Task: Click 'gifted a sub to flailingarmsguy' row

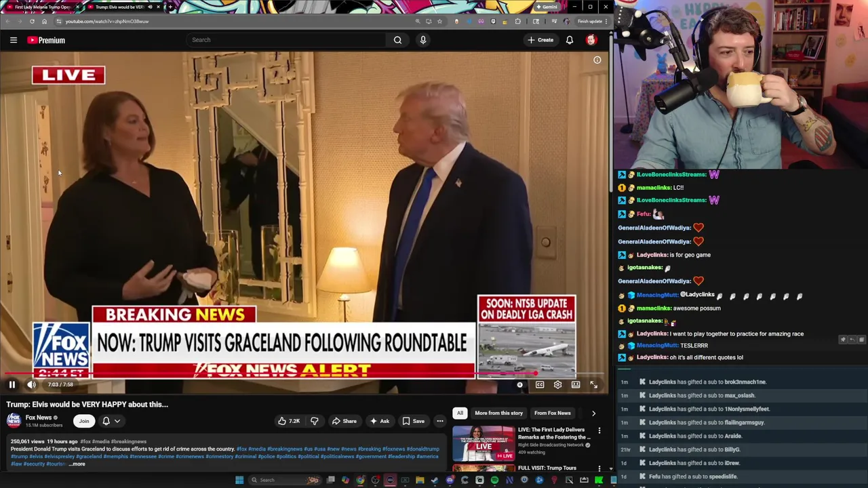Action: click(742, 422)
